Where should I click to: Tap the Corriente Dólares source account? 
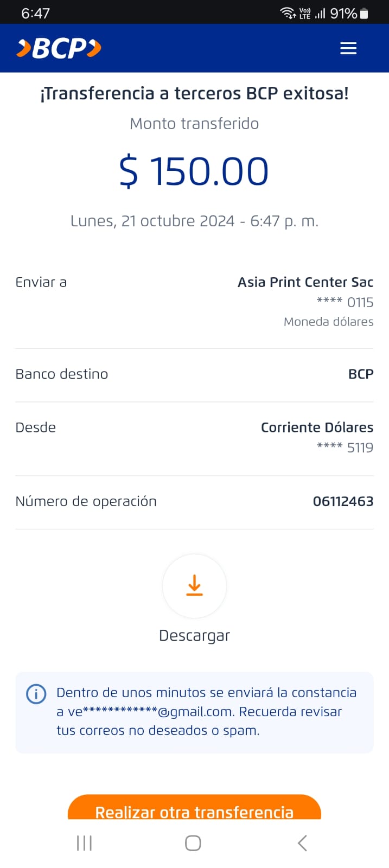tap(317, 427)
